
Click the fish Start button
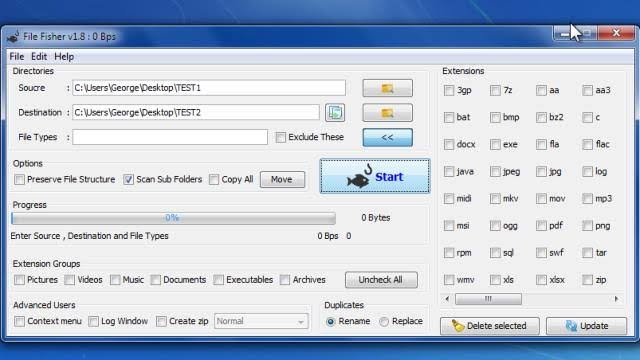(x=375, y=176)
